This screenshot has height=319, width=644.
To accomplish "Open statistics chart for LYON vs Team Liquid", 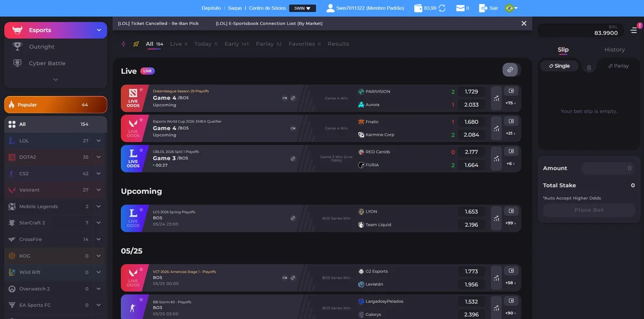I will point(496,218).
